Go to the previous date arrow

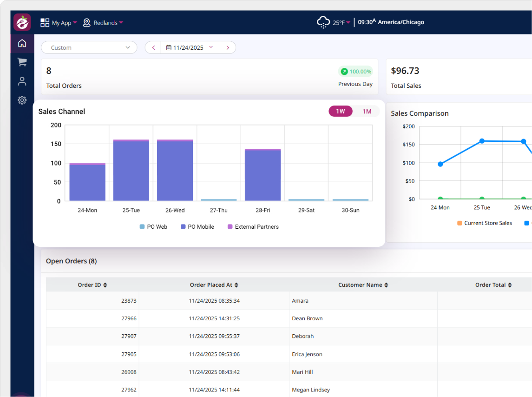click(153, 47)
